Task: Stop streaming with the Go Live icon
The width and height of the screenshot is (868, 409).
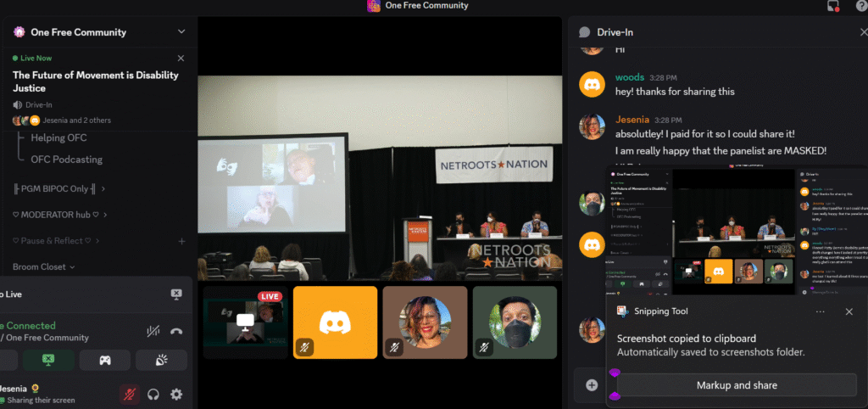Action: (176, 294)
